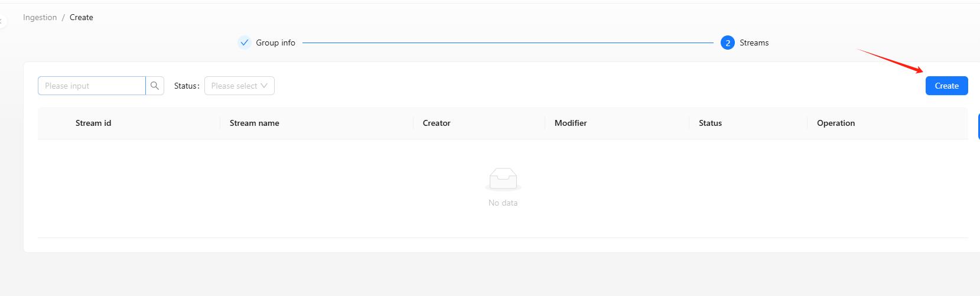Click the chevron arrow in Status dropdown
The height and width of the screenshot is (296, 980).
tap(264, 86)
